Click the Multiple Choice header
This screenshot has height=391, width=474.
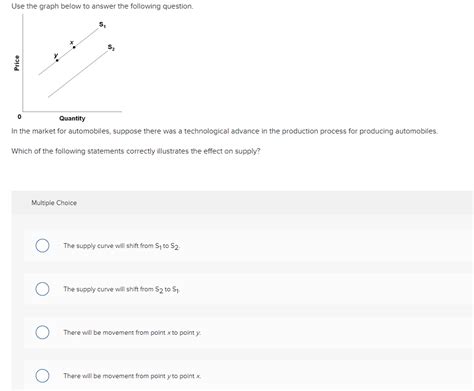point(54,203)
